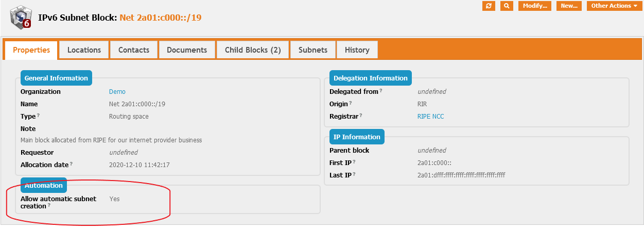Viewport: 644px width, 229px height.
Task: Click the refresh icon button
Action: pos(489,6)
